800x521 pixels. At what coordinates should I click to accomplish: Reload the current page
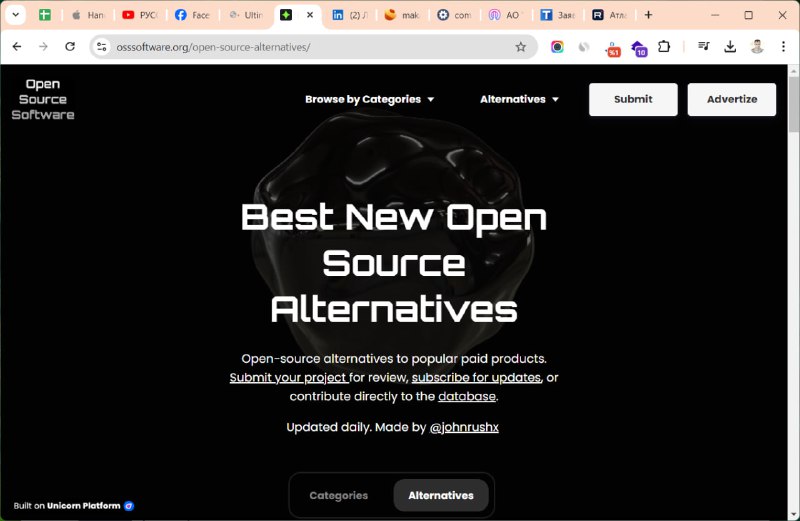click(x=70, y=46)
